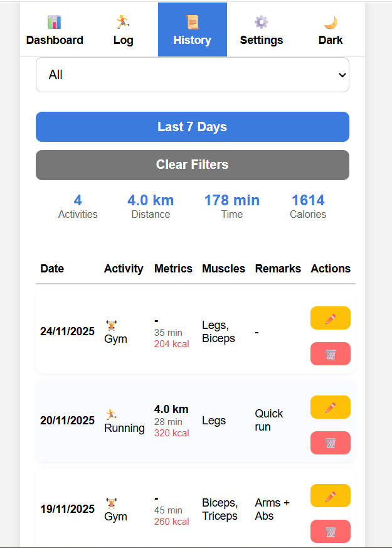
Task: Toggle Dark mode with the moon icon
Action: [x=331, y=22]
